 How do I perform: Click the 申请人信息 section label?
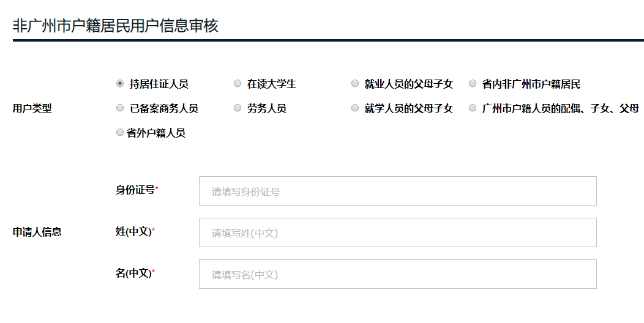pos(37,232)
